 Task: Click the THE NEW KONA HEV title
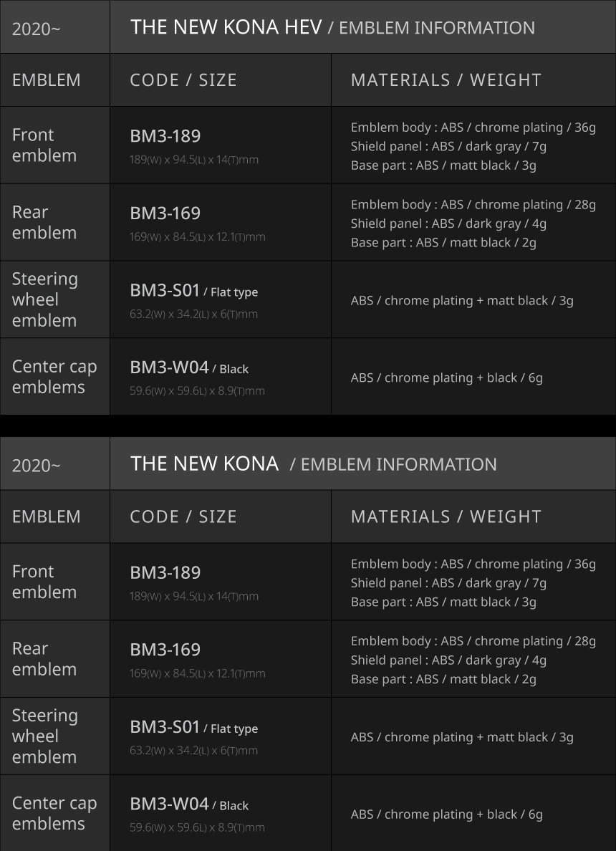(226, 27)
